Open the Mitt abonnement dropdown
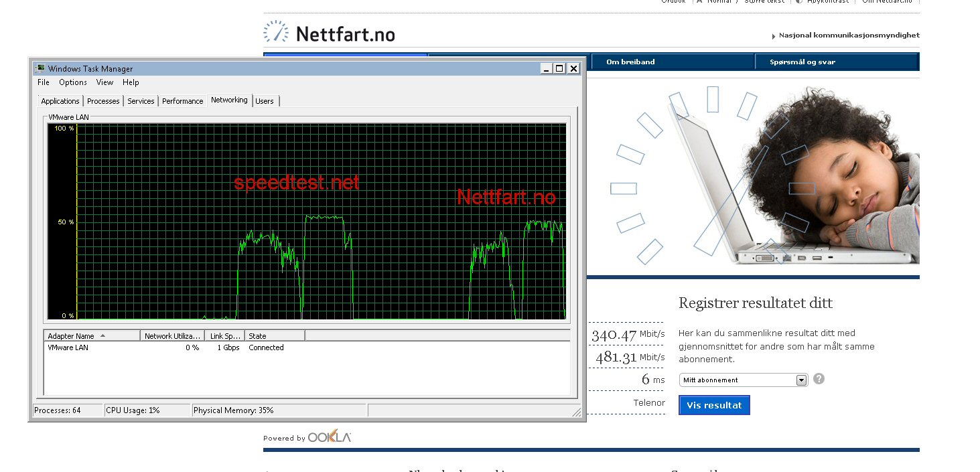980x472 pixels. pos(744,380)
